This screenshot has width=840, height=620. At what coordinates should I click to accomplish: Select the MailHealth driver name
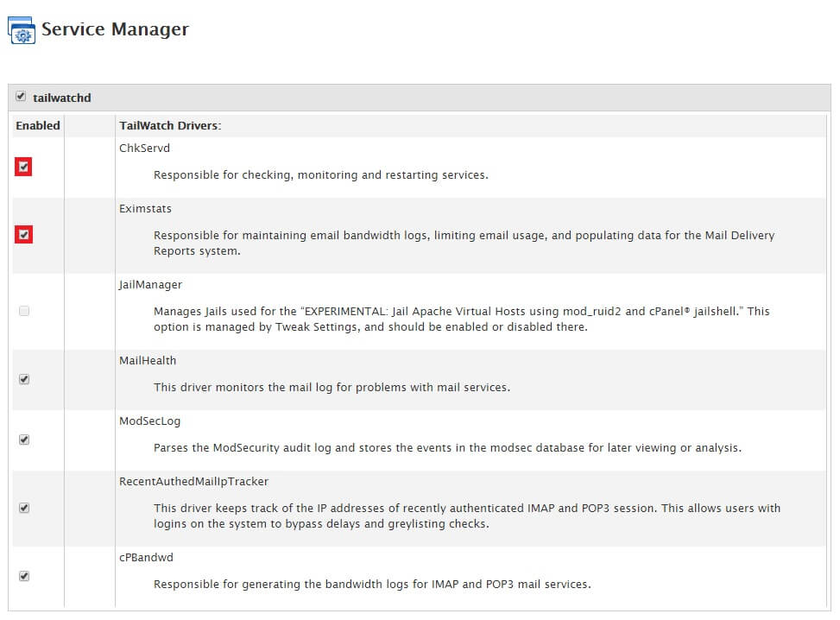pos(148,361)
